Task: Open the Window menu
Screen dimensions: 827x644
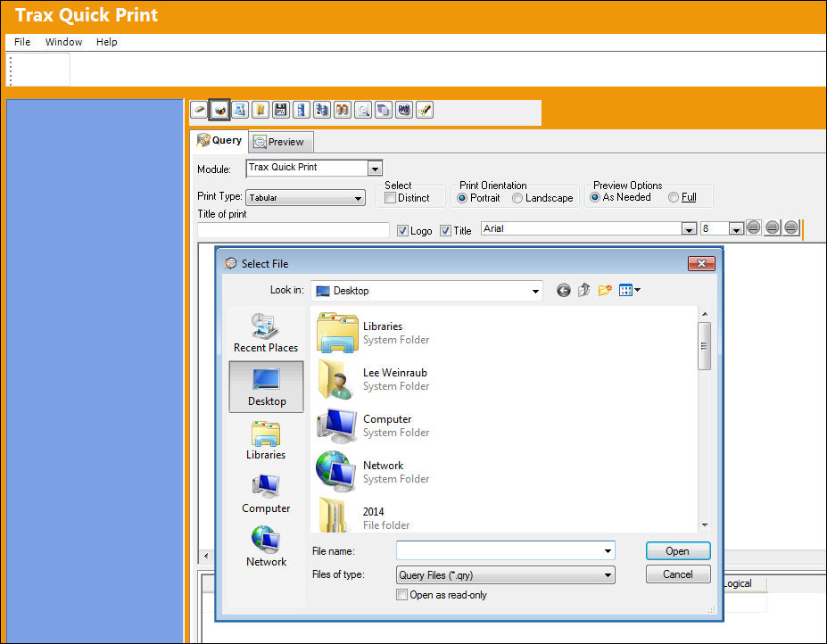Action: pyautogui.click(x=64, y=42)
